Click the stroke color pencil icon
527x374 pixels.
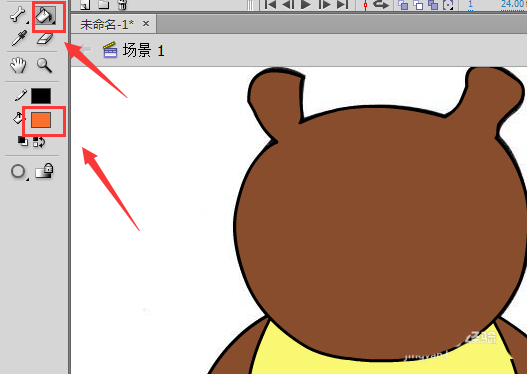(21, 95)
